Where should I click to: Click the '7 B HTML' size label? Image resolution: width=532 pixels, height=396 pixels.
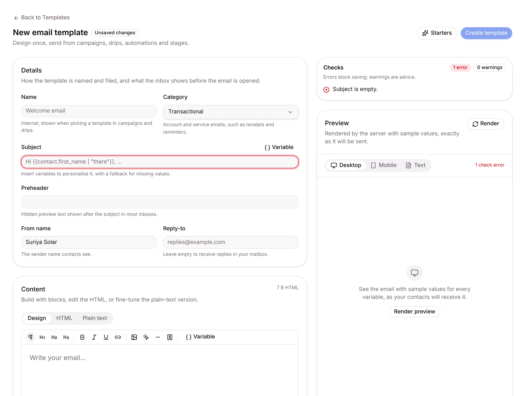[x=288, y=288]
